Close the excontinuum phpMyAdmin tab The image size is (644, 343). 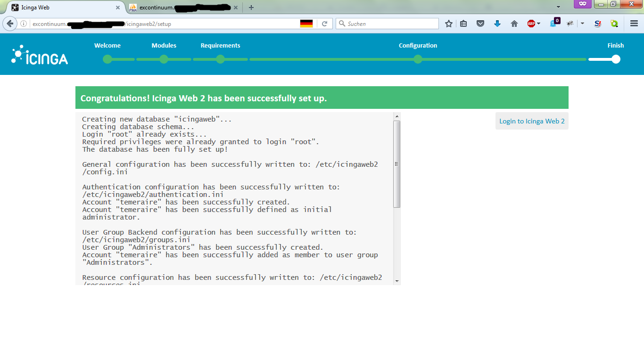coord(236,8)
